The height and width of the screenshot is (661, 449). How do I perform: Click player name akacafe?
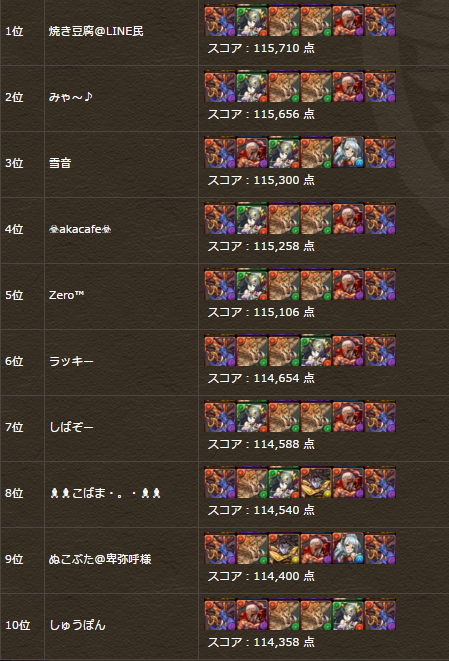80,229
